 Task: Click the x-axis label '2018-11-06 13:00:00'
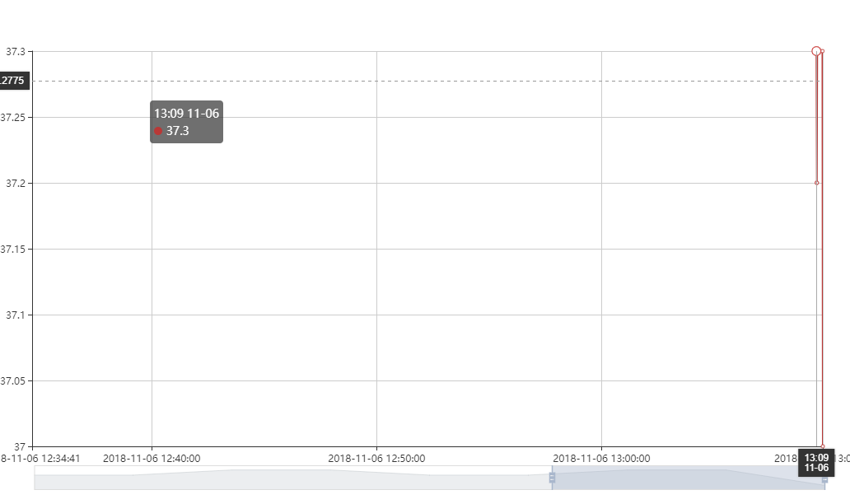pyautogui.click(x=601, y=459)
